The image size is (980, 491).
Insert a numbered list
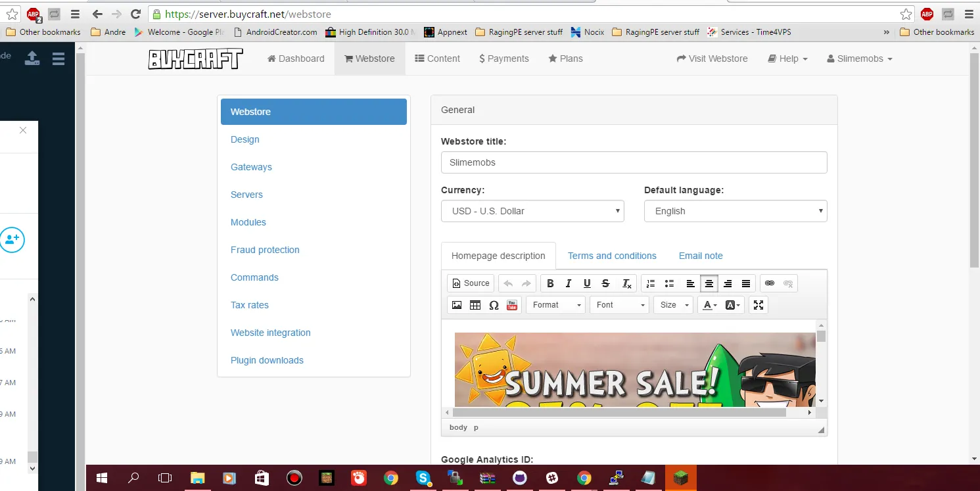(651, 283)
